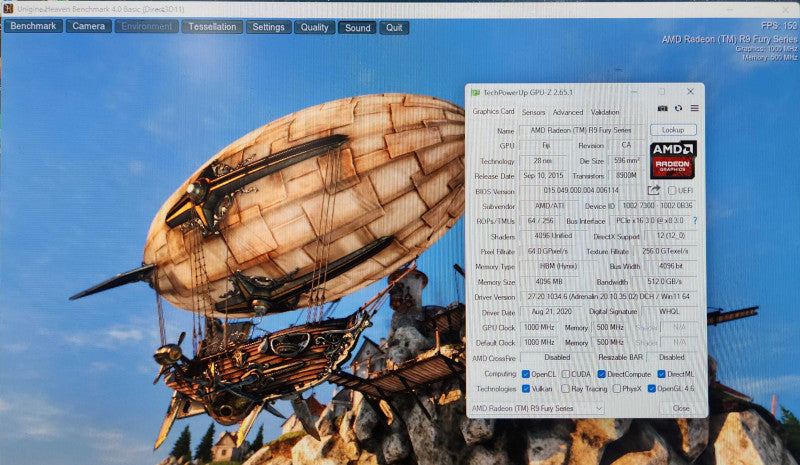Toggle the DirectCompute checkbox

(601, 374)
